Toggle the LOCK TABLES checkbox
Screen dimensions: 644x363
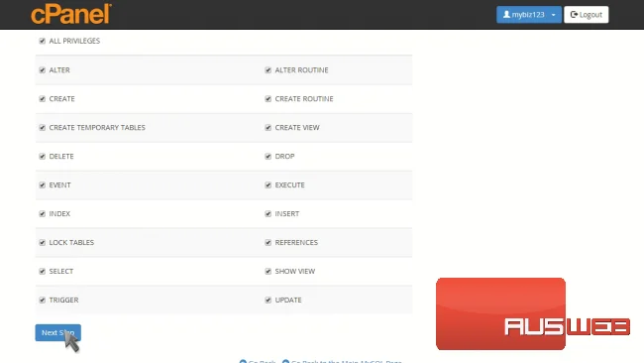click(x=43, y=243)
